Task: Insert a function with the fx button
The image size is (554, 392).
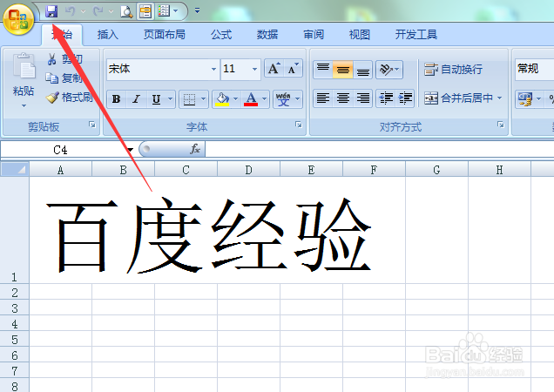Action: click(195, 149)
